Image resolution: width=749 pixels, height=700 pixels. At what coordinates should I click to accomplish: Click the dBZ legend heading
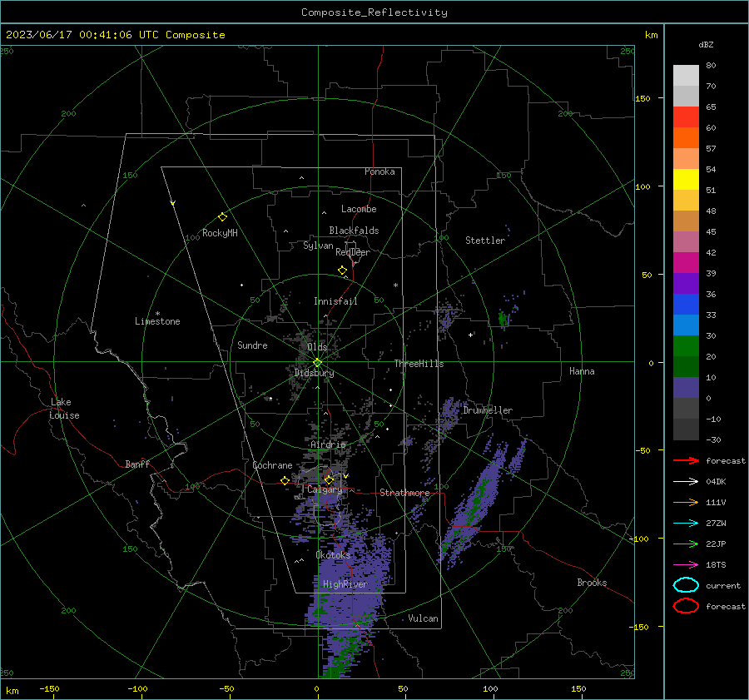pyautogui.click(x=706, y=44)
